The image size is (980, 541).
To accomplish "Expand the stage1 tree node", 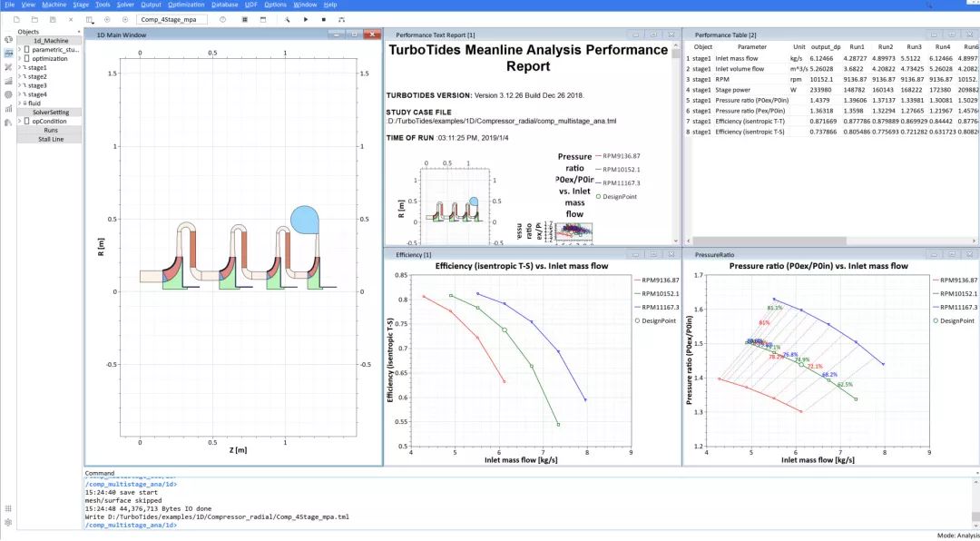I will click(x=19, y=67).
